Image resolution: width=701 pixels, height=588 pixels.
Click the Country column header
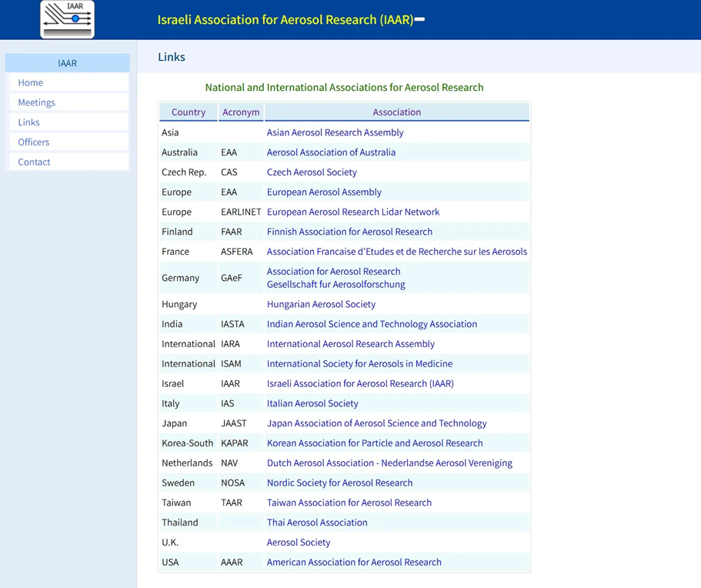click(189, 112)
